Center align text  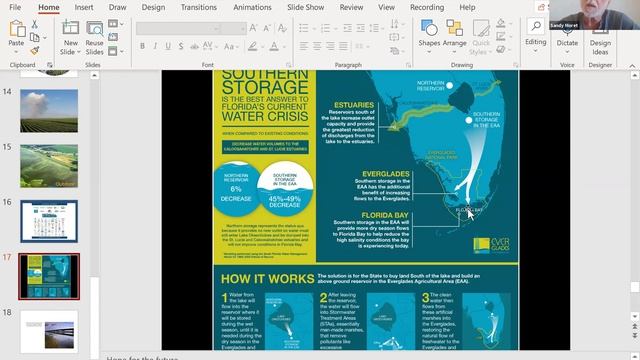click(317, 46)
